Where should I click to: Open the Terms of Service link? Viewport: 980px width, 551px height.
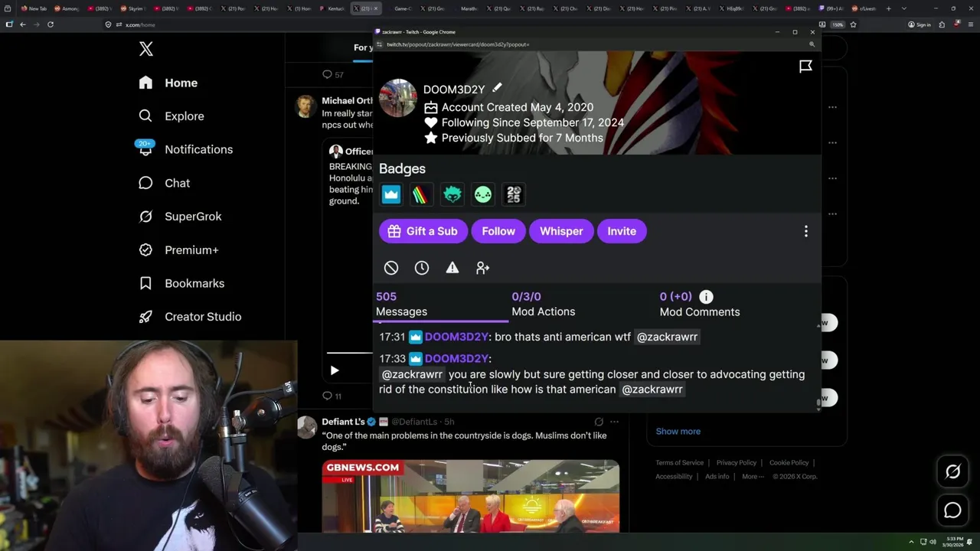click(679, 462)
